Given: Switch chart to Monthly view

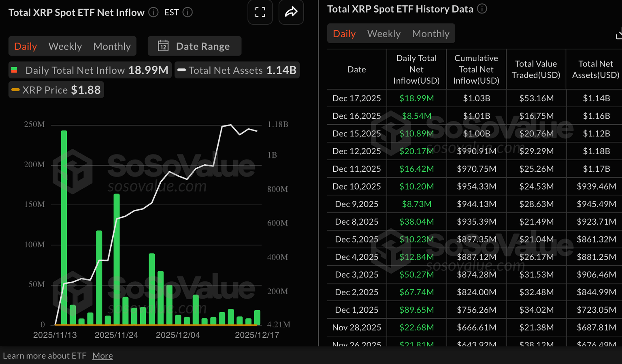Looking at the screenshot, I should pyautogui.click(x=112, y=46).
